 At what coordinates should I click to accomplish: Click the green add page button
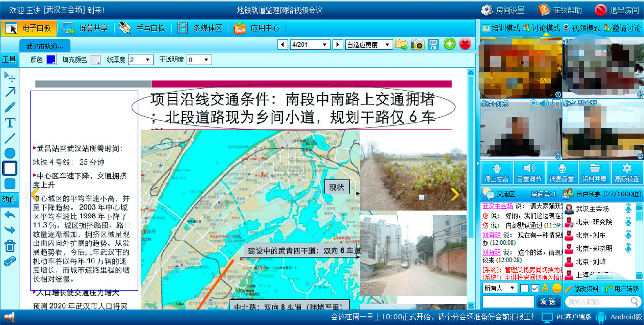click(x=449, y=44)
